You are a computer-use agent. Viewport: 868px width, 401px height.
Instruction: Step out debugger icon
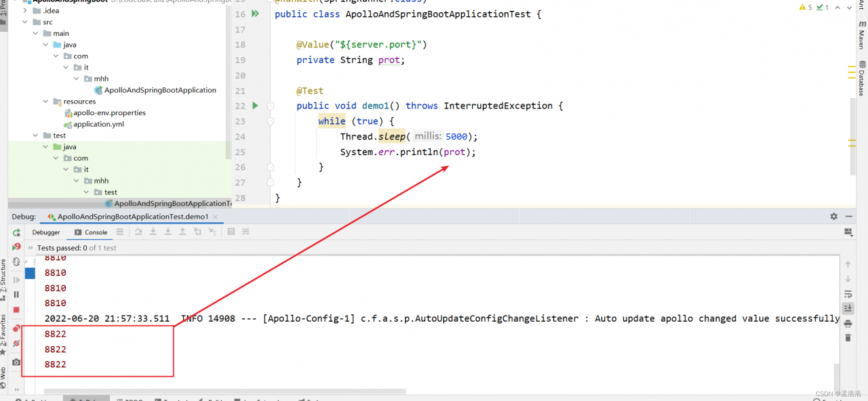[182, 232]
